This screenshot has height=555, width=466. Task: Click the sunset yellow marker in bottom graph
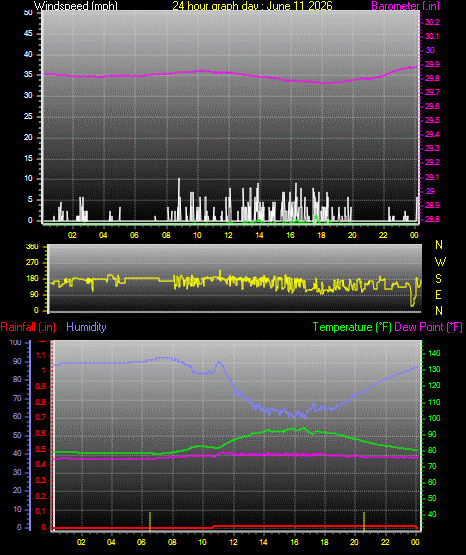click(x=364, y=521)
